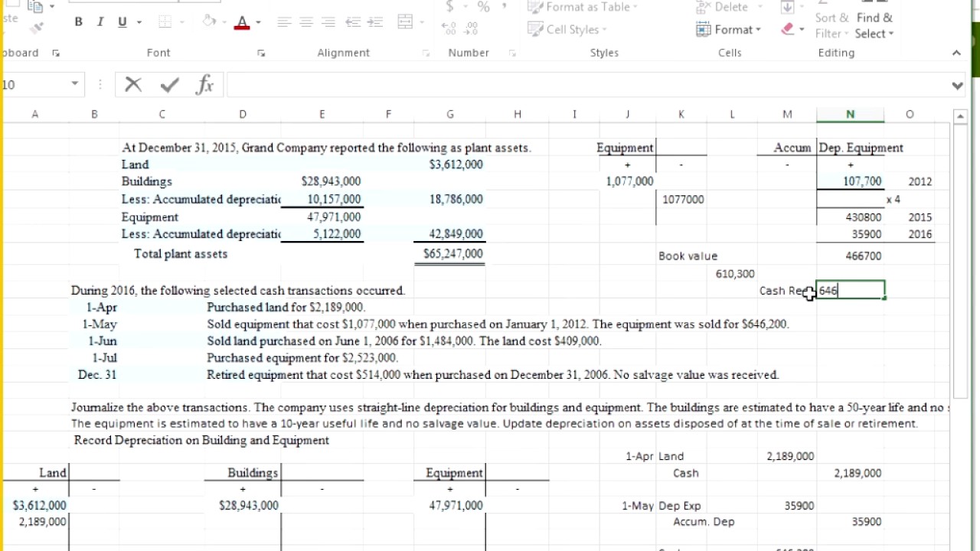The image size is (980, 551).
Task: Click decrease decimal icon
Action: tap(472, 28)
